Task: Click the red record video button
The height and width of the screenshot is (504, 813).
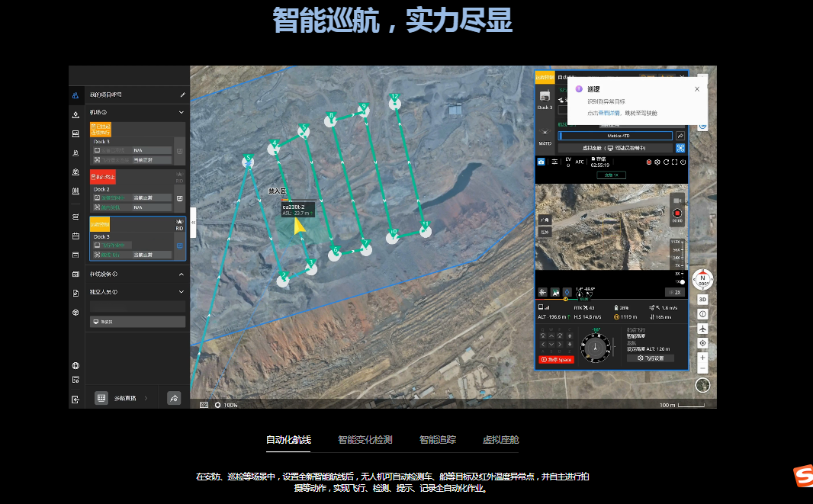Action: (x=676, y=213)
